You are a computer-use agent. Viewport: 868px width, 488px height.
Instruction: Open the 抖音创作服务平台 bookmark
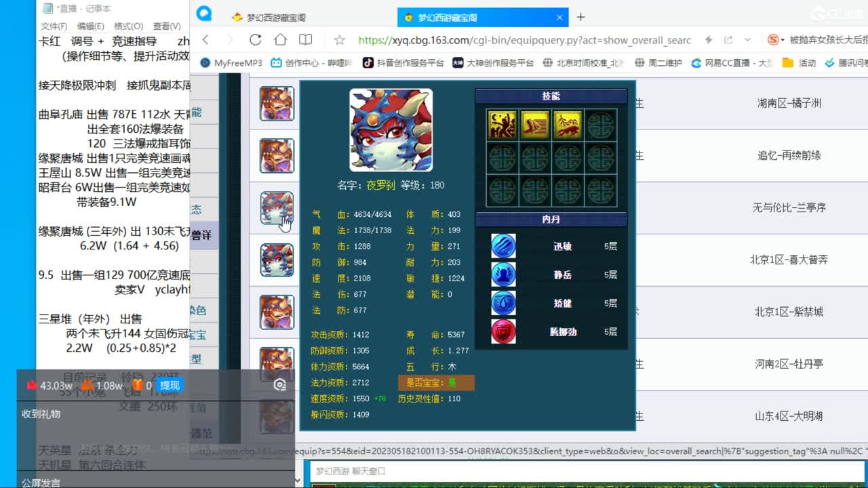tap(403, 63)
